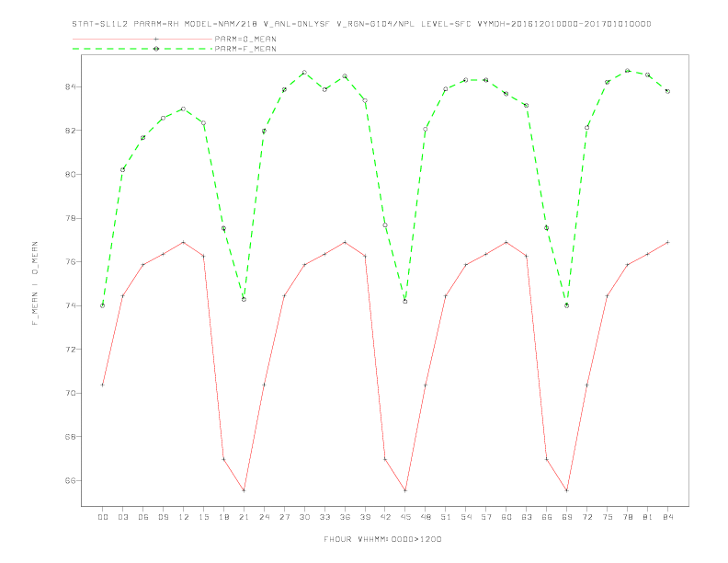The image size is (728, 563).
Task: Click the x-axis tick label 00
Action: pyautogui.click(x=103, y=517)
